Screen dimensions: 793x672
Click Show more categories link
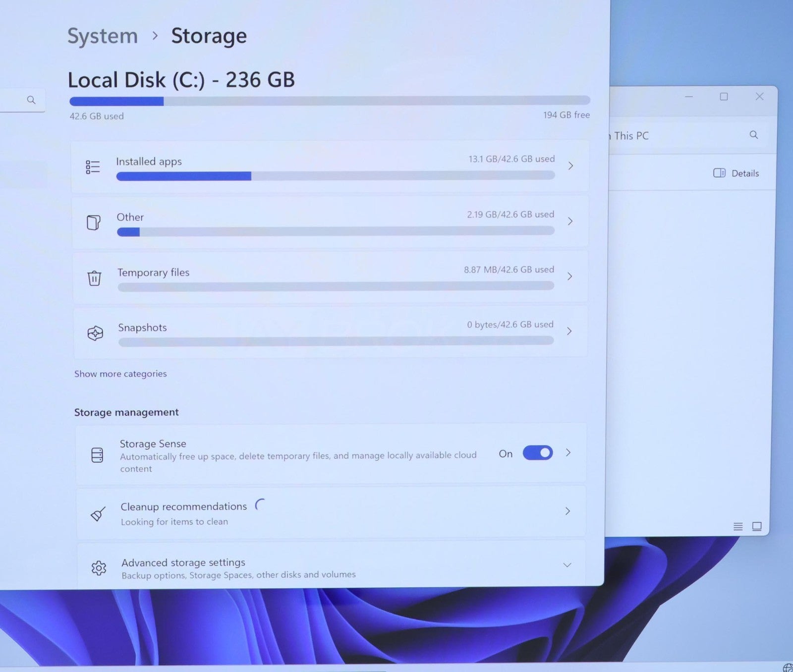pos(120,374)
